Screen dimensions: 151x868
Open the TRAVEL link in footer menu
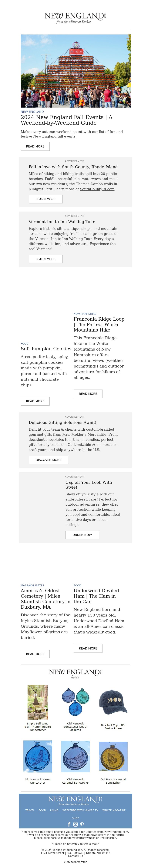30,810
